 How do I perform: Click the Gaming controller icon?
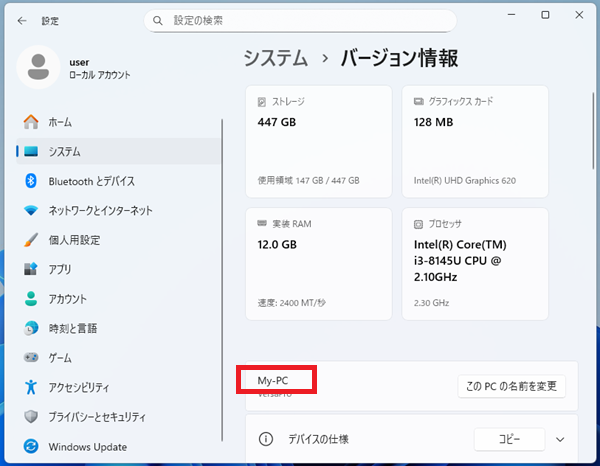[x=31, y=357]
